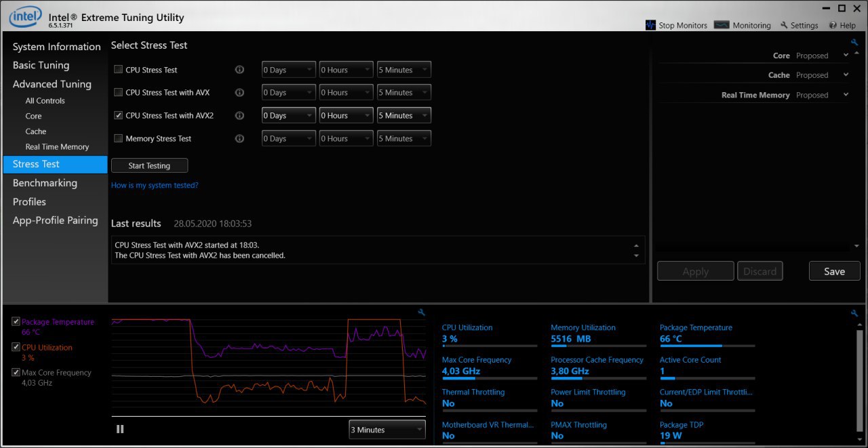This screenshot has width=868, height=448.
Task: Open System Information section
Action: (x=56, y=47)
